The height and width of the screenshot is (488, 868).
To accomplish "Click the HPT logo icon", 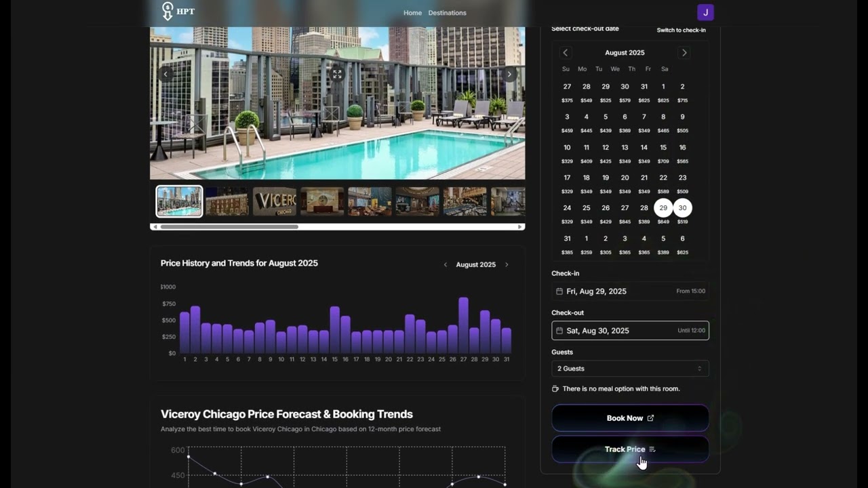I will [x=167, y=11].
